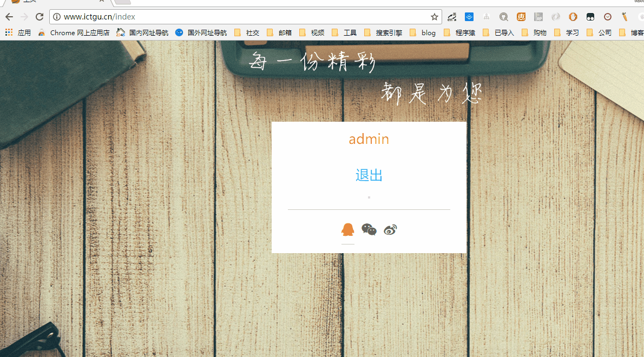View site information for ictgu.cn

point(57,17)
